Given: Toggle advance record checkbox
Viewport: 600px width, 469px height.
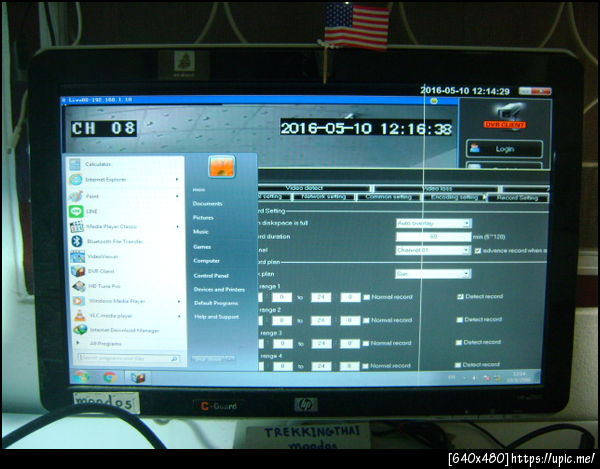Looking at the screenshot, I should coord(478,251).
